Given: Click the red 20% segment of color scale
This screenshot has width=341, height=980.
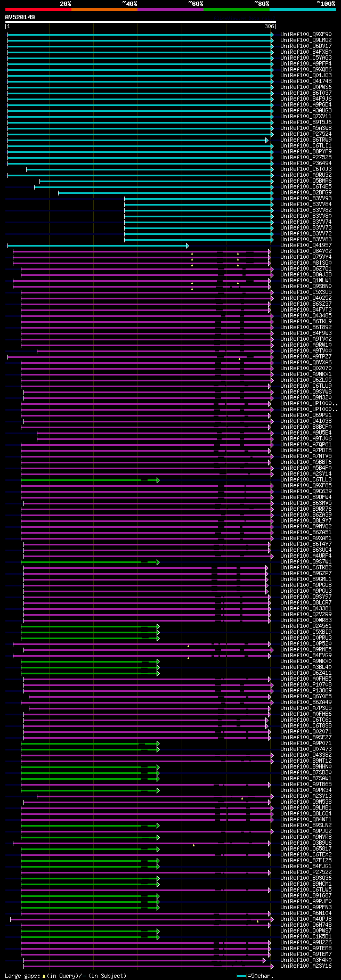Looking at the screenshot, I should pyautogui.click(x=38, y=9).
